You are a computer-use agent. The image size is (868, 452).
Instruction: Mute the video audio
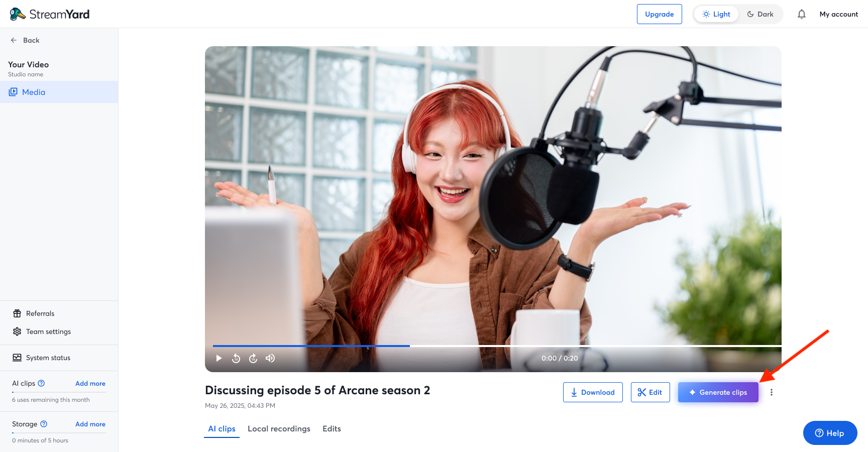[x=270, y=358]
